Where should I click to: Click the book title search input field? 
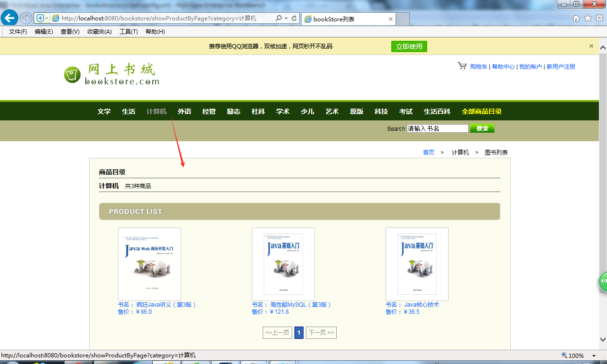438,128
